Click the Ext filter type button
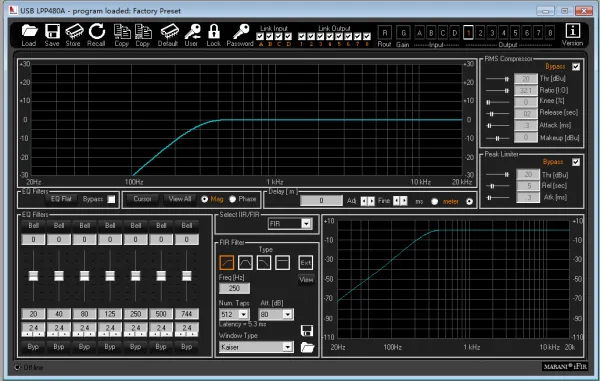 pyautogui.click(x=305, y=263)
